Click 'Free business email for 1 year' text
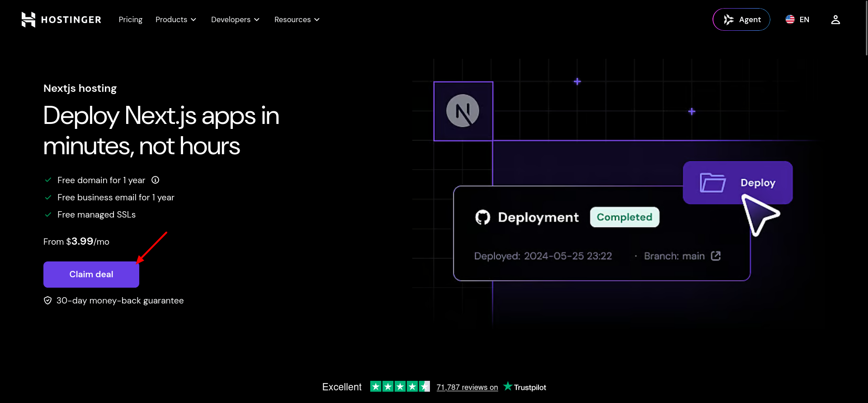Screen dimensions: 868x403 116,198
